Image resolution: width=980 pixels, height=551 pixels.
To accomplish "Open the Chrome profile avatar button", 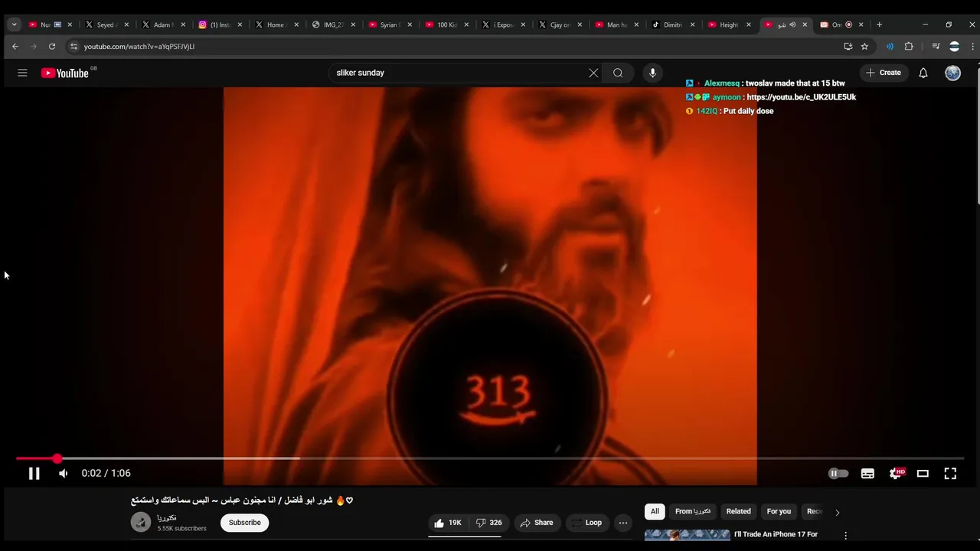I will (x=954, y=47).
